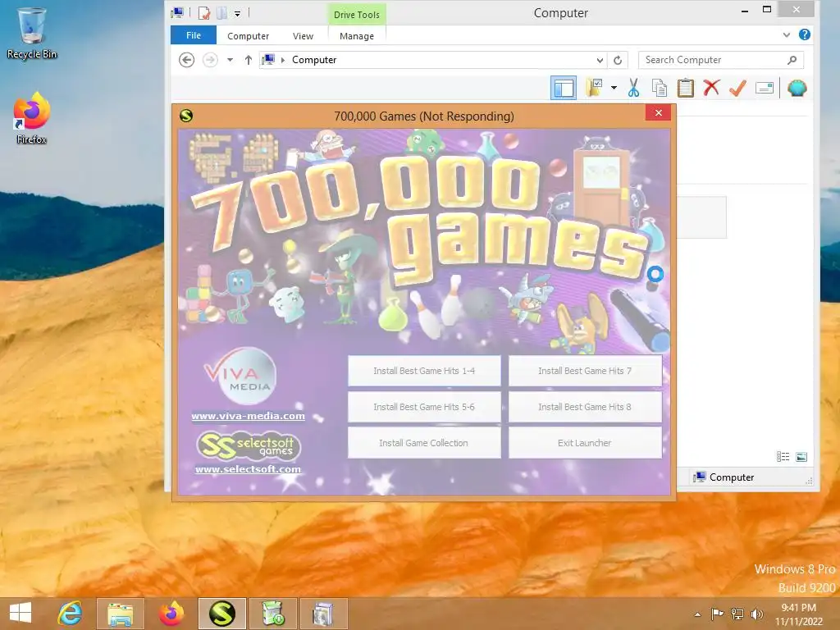This screenshot has height=630, width=840.
Task: Select the 700,000 Games taskbar button
Action: 222,614
